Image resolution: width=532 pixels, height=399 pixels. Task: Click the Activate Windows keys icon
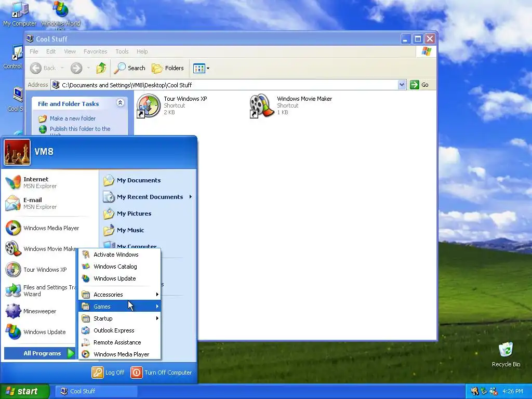click(x=86, y=255)
